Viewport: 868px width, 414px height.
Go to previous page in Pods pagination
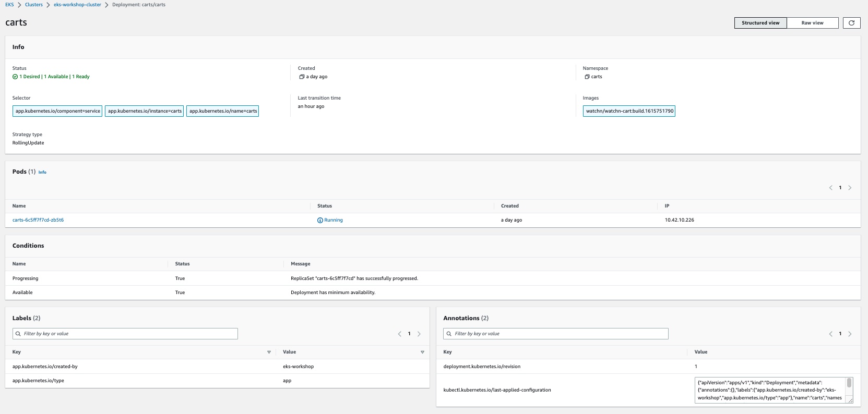[x=830, y=188]
